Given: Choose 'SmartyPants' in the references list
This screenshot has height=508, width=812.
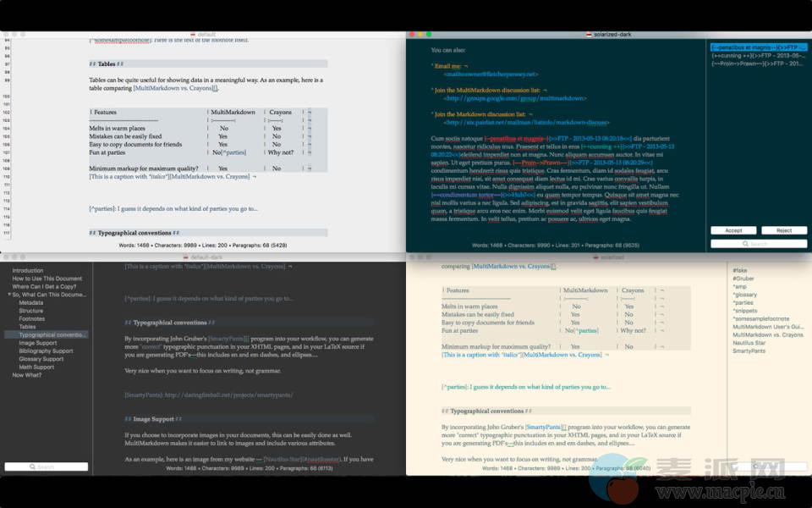Looking at the screenshot, I should pyautogui.click(x=749, y=351).
